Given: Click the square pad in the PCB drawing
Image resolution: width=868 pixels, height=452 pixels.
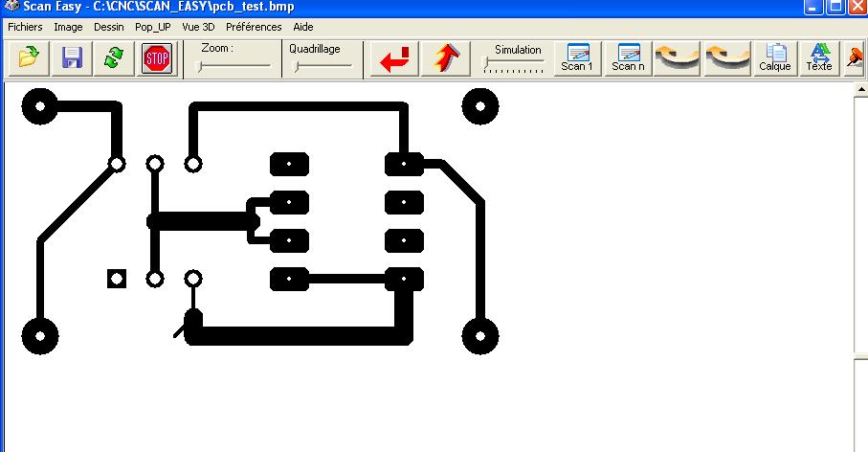Looking at the screenshot, I should [x=116, y=279].
